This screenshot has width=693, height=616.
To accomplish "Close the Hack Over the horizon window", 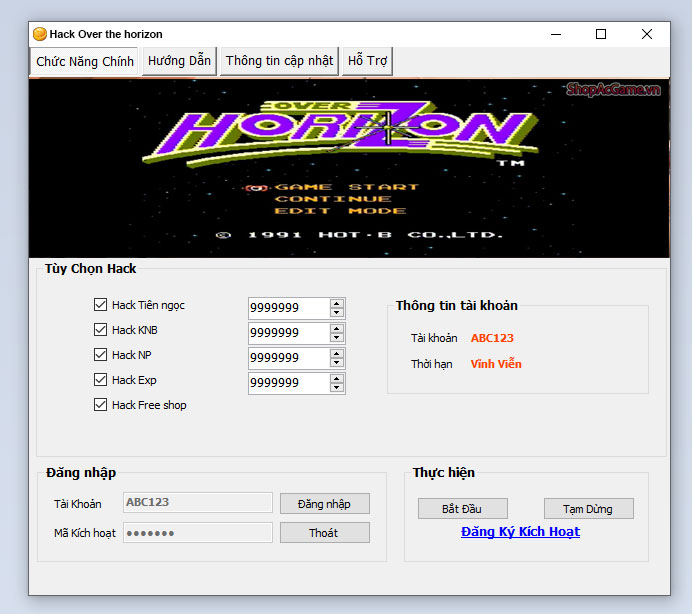I will pos(647,34).
